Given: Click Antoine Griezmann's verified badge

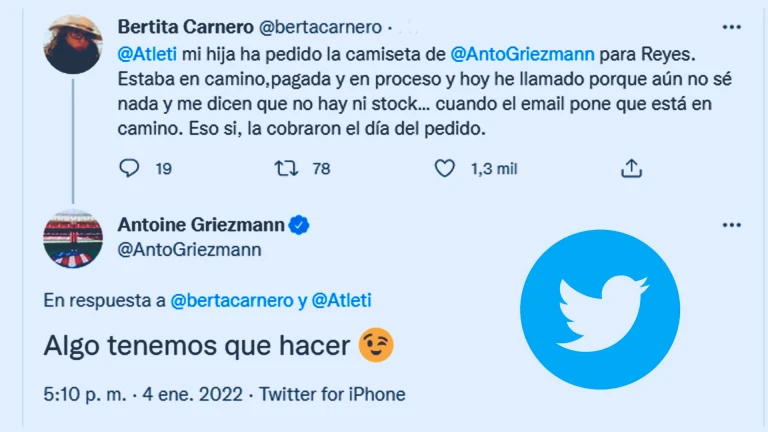Looking at the screenshot, I should click(298, 225).
